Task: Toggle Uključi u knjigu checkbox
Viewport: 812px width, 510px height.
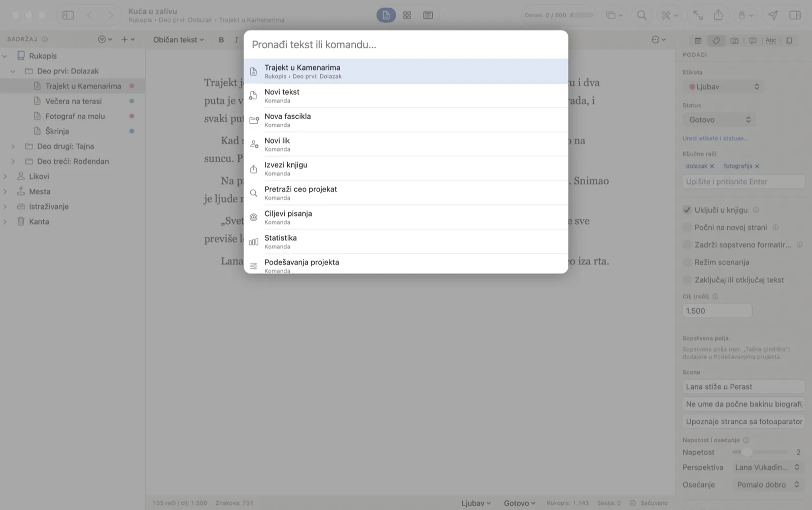Action: tap(687, 210)
